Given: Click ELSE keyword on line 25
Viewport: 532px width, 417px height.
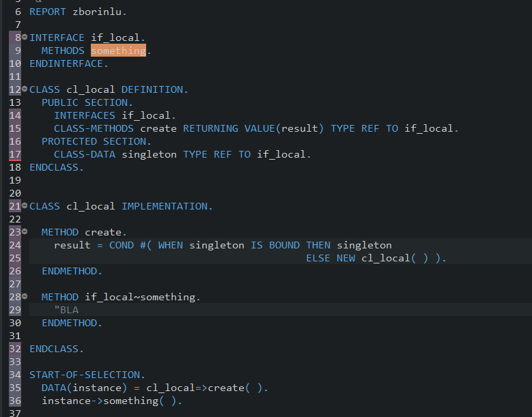Looking at the screenshot, I should (x=318, y=259).
